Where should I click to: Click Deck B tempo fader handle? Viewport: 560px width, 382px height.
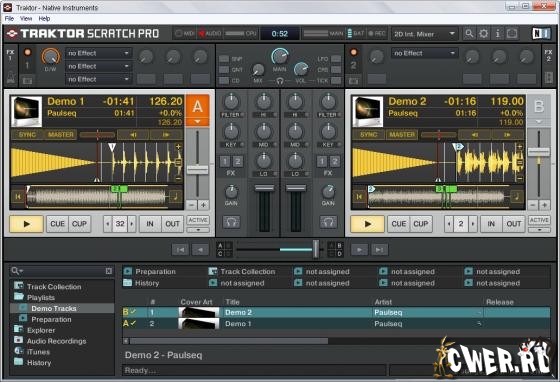[x=539, y=152]
